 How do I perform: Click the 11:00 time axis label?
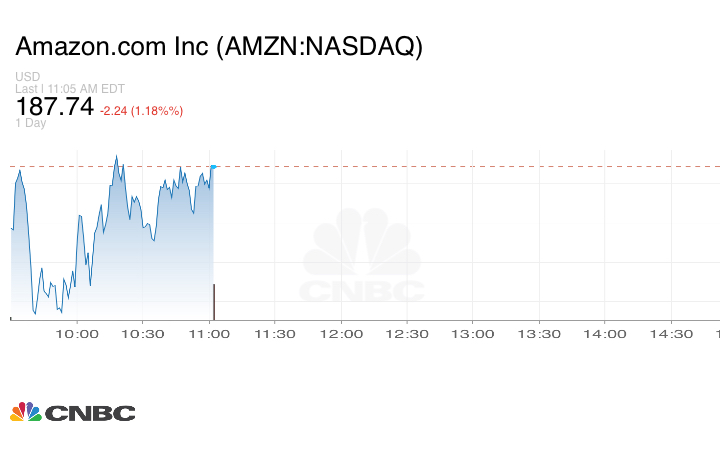coord(208,334)
